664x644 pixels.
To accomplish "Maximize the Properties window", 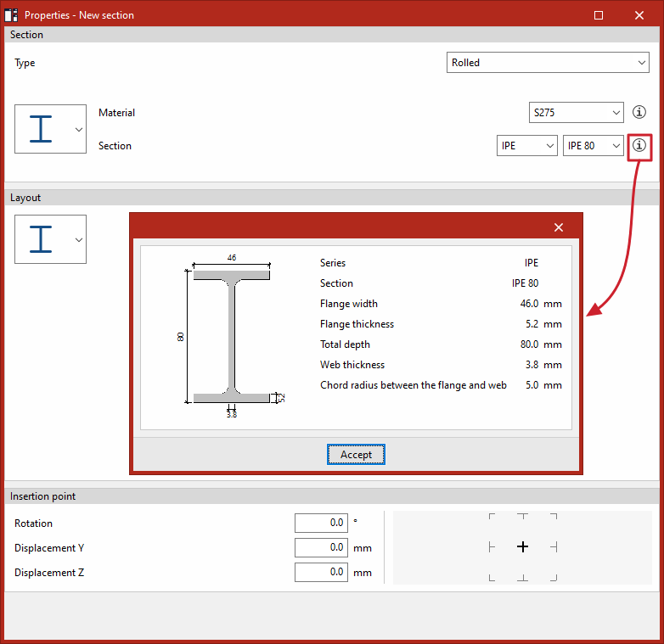I will pyautogui.click(x=599, y=15).
